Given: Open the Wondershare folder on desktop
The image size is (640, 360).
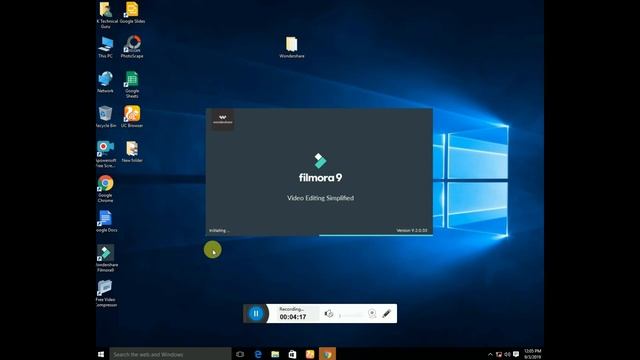Looking at the screenshot, I should (291, 47).
